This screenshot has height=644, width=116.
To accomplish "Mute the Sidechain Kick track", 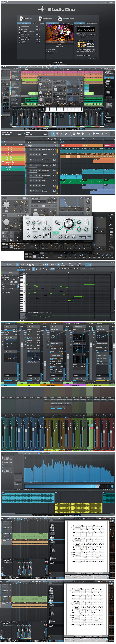I will click(x=31, y=150).
